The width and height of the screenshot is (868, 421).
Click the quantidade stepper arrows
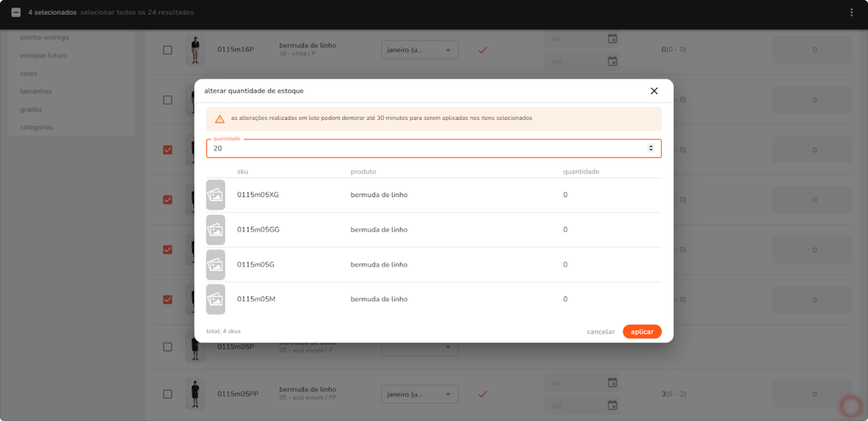point(650,148)
